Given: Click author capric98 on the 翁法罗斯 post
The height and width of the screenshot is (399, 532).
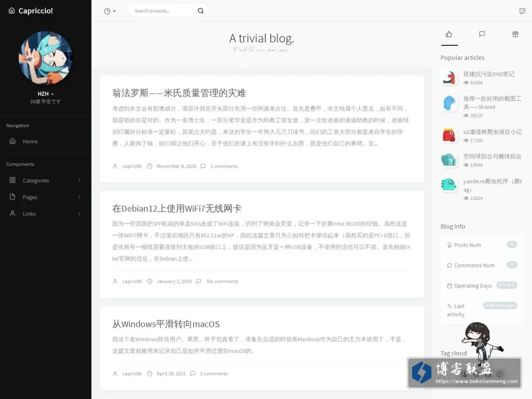Looking at the screenshot, I should click(132, 166).
